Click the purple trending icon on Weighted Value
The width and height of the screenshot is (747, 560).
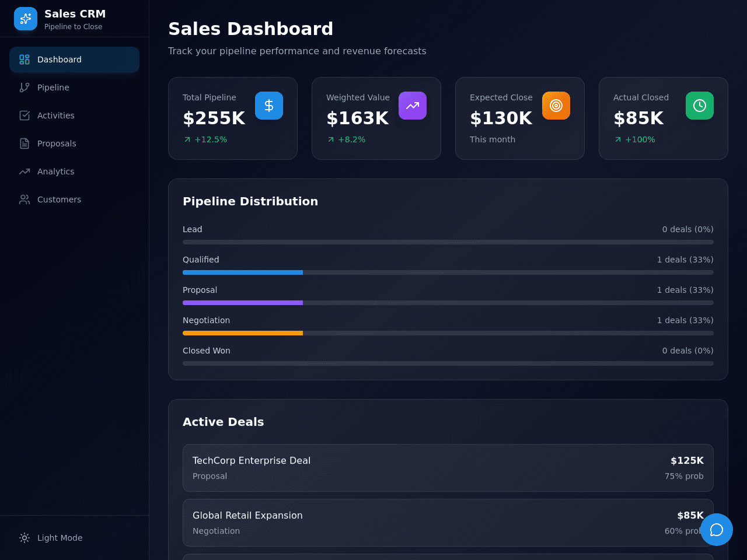click(x=413, y=106)
